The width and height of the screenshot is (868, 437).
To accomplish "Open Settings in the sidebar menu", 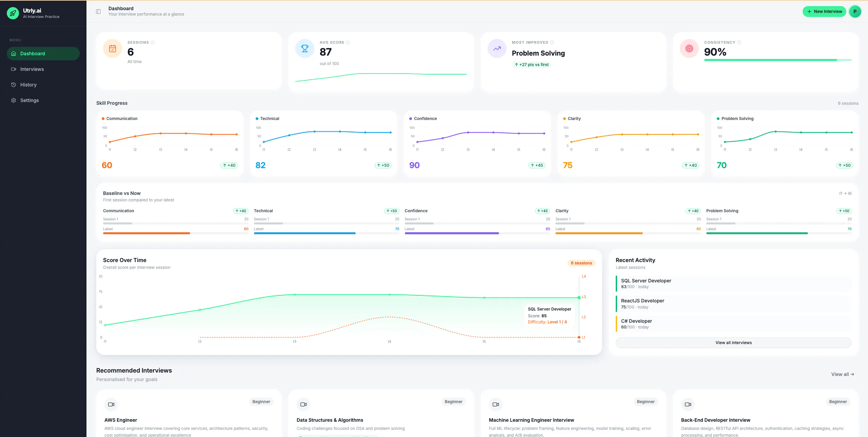I will point(43,100).
